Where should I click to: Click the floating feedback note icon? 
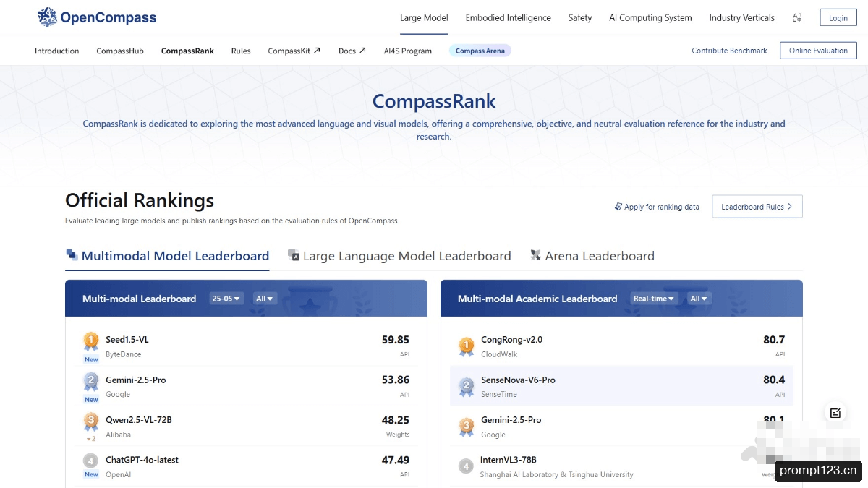pos(835,413)
